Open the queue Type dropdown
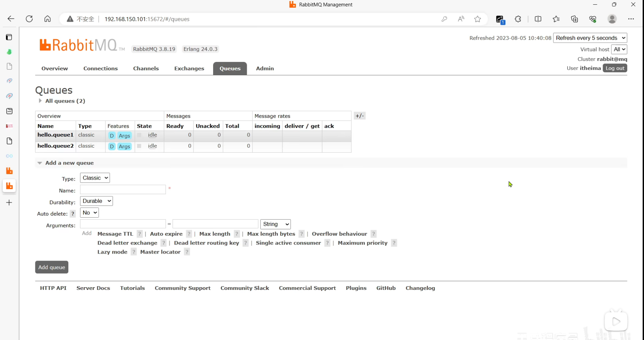 click(95, 178)
